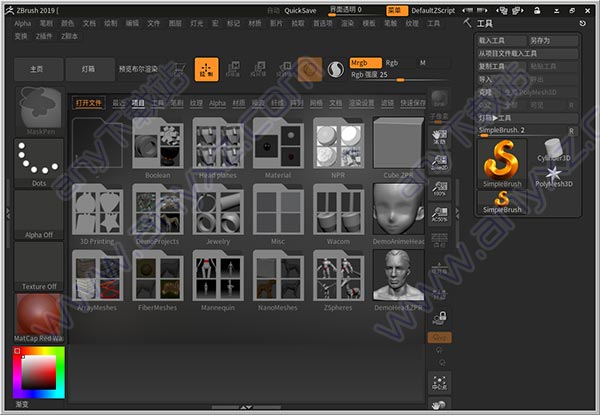The width and height of the screenshot is (600, 415).
Task: Select the orange 绘制 draw mode icon
Action: pos(207,69)
